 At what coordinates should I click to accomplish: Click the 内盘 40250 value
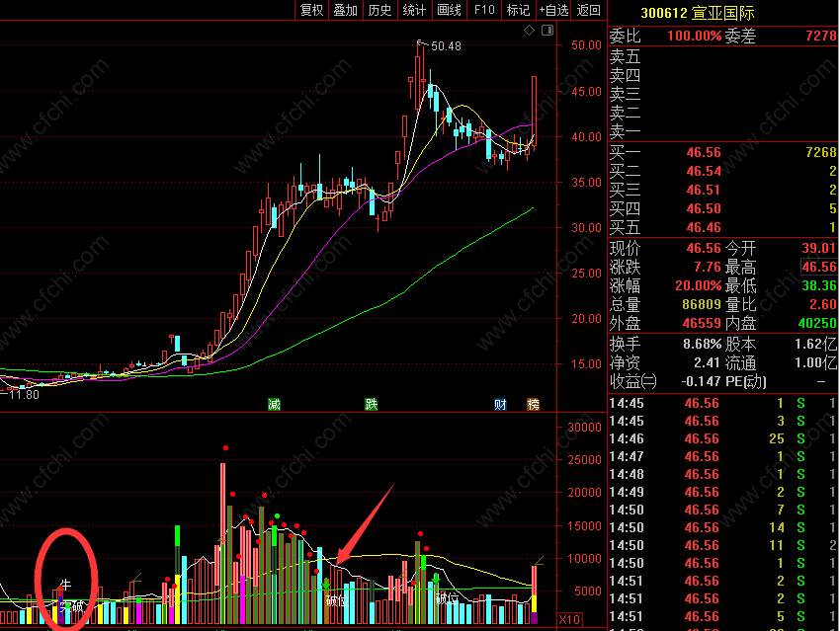click(x=817, y=323)
